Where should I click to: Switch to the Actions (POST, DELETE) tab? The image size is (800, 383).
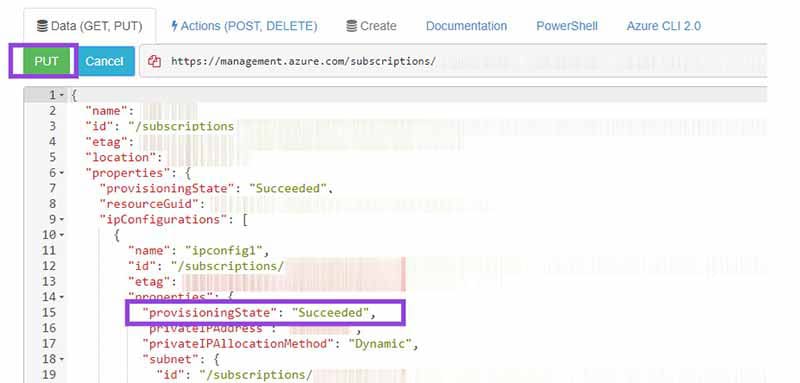244,26
